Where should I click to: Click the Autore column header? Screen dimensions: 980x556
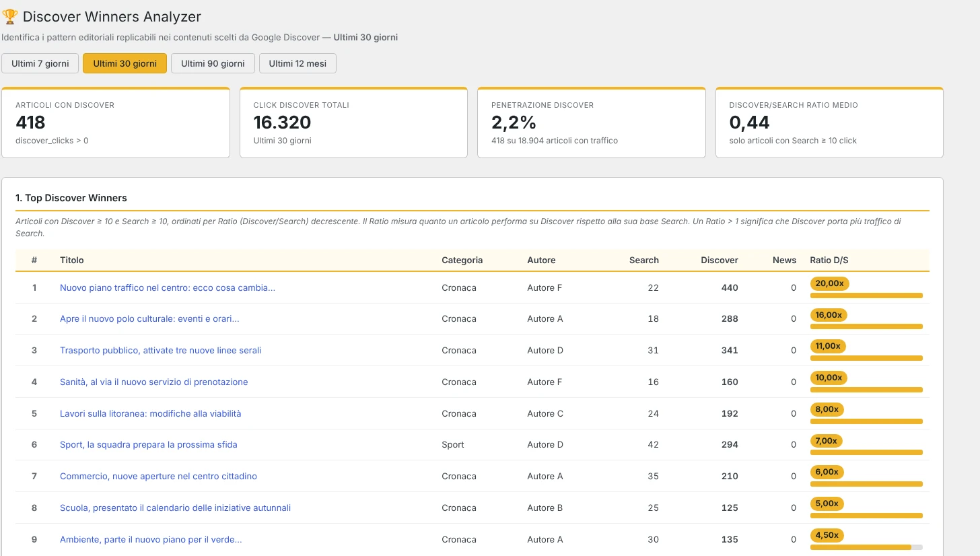(x=541, y=260)
